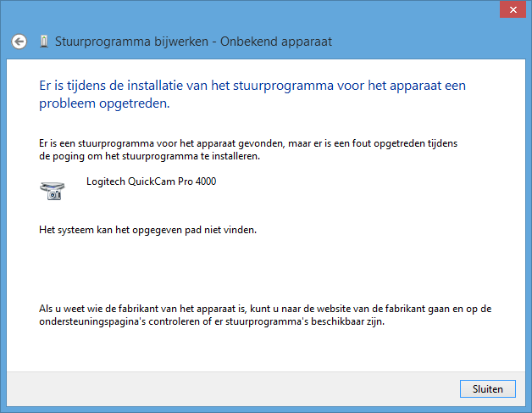Click the line de poging om het stuurprogramma te installeren
Viewport: 532px width, 413px height.
click(149, 156)
